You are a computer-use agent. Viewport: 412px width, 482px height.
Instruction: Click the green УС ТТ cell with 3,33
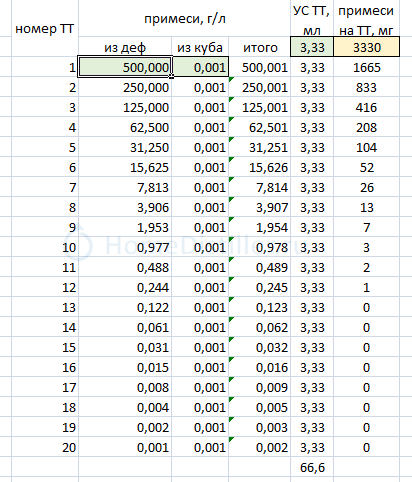[312, 47]
